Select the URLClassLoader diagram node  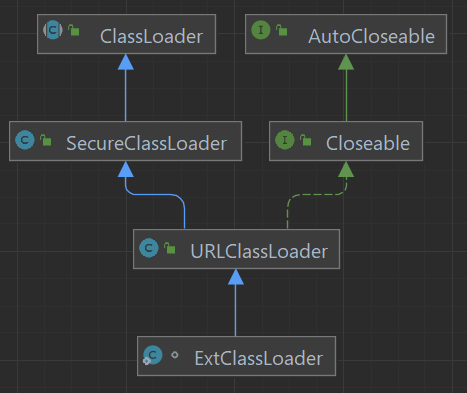pyautogui.click(x=236, y=249)
